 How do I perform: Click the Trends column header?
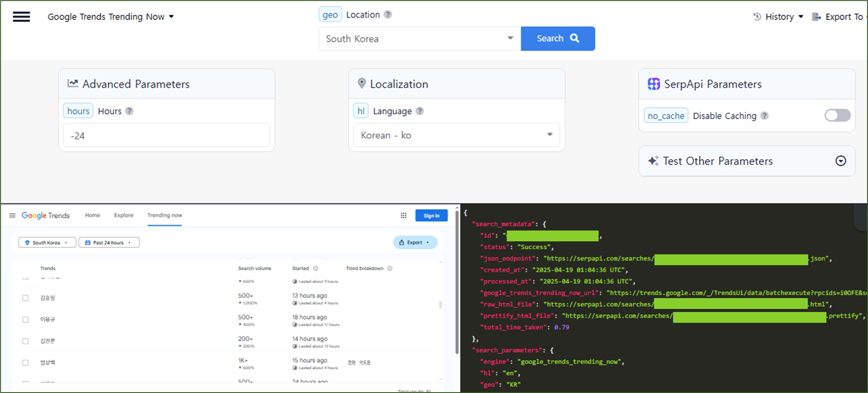tap(48, 269)
